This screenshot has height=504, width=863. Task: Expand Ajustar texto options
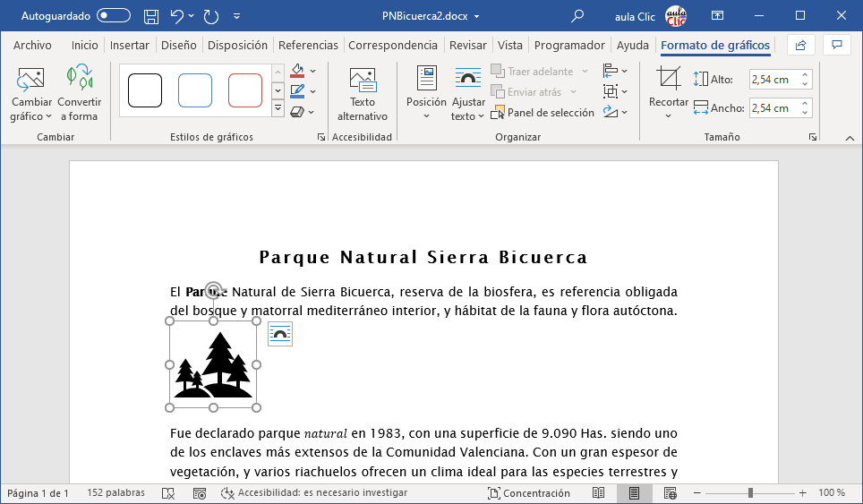(x=467, y=95)
